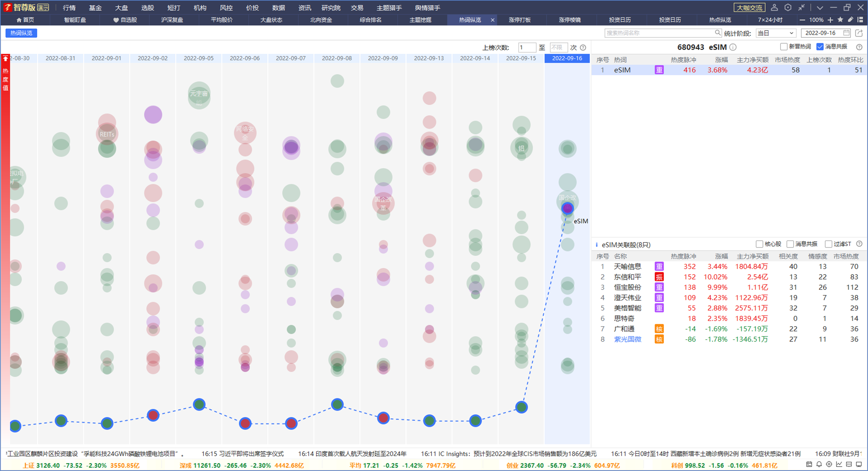The image size is (868, 471).
Task: Click the help icon beside 过滤ST
Action: point(859,243)
